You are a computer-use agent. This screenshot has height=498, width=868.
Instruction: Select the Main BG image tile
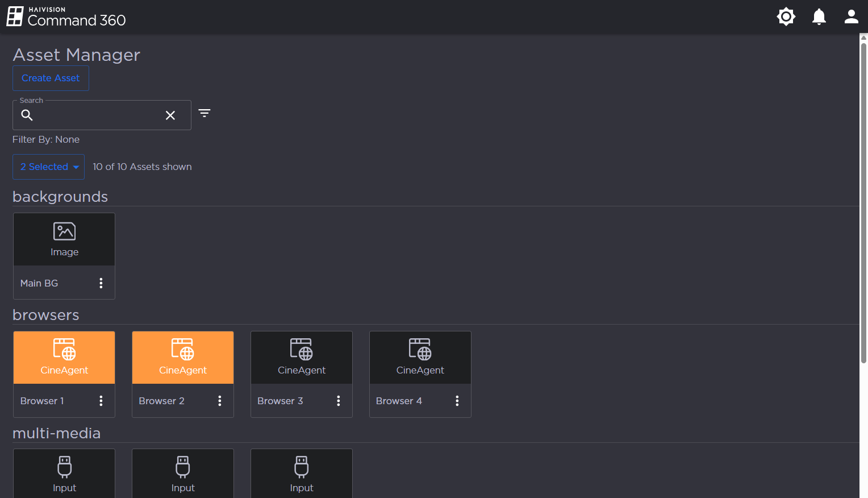click(64, 239)
